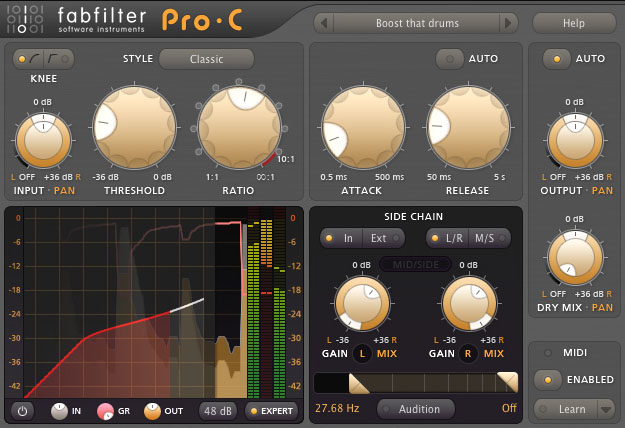Viewport: 625px width, 428px height.
Task: Click the 10:1 ratio readout
Action: (285, 159)
